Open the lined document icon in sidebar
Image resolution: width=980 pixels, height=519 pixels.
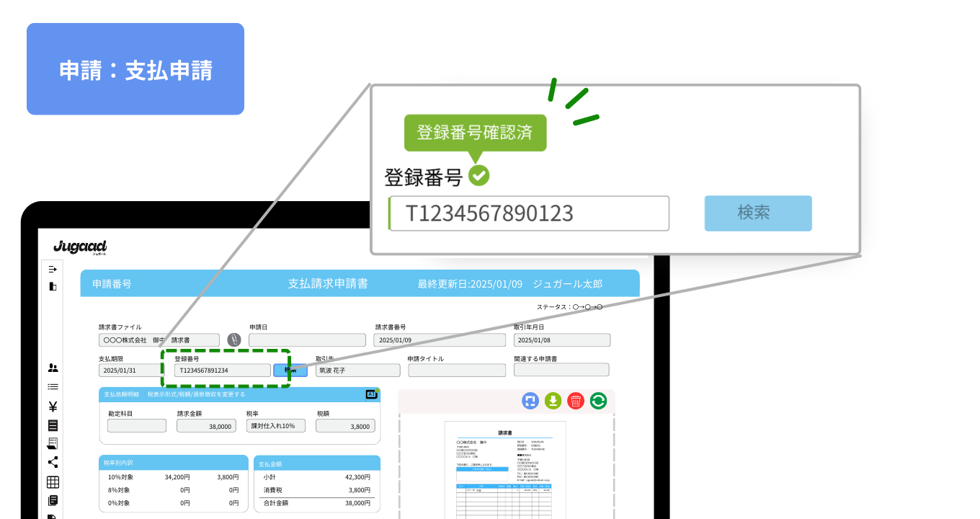pos(53,425)
